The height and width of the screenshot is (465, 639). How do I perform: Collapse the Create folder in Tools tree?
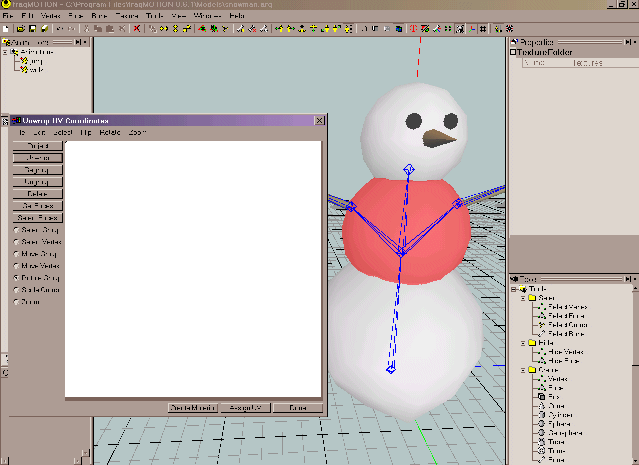(x=525, y=370)
